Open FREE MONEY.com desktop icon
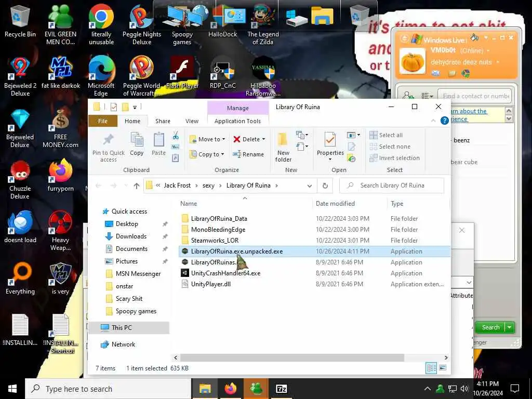 click(x=60, y=128)
